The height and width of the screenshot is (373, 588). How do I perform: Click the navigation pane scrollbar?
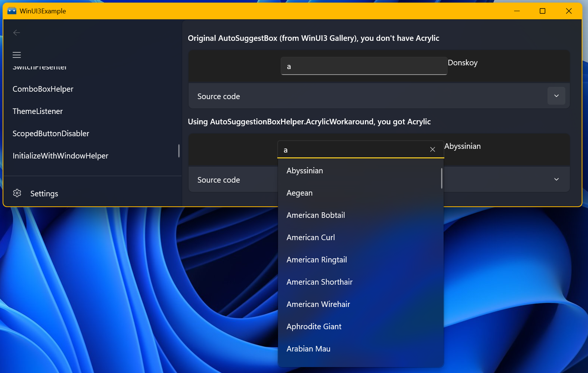click(x=179, y=151)
